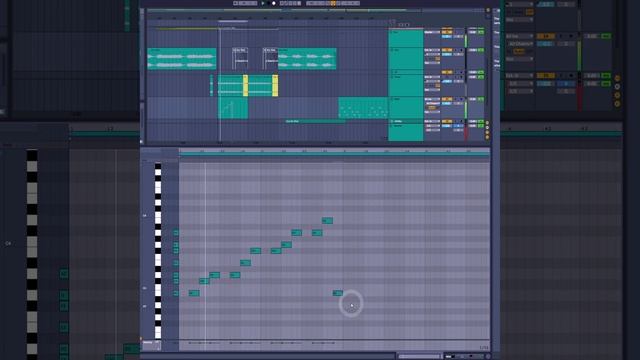
Task: Select the teal MIDI clip with rising notes in arrangement
Action: point(233,108)
